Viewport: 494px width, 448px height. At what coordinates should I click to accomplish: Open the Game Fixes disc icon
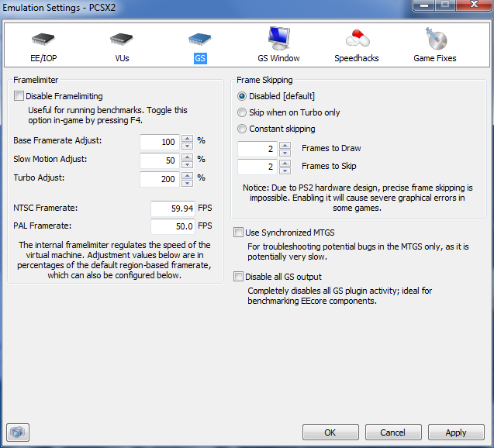[x=436, y=39]
